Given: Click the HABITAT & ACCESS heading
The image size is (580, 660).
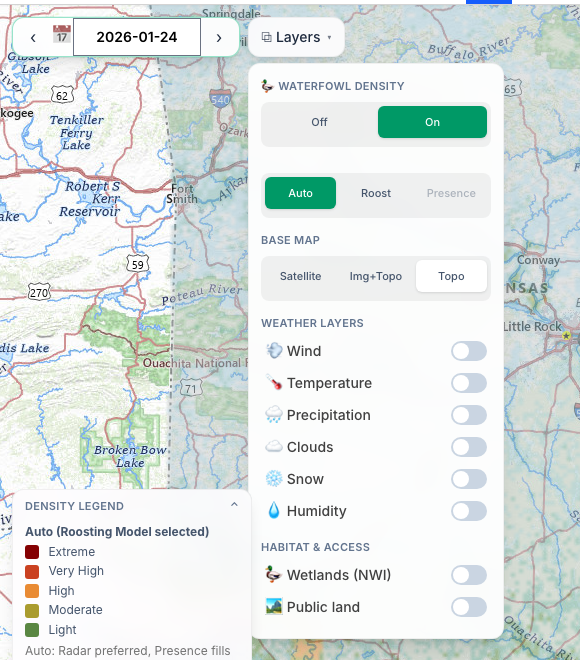Looking at the screenshot, I should (315, 547).
